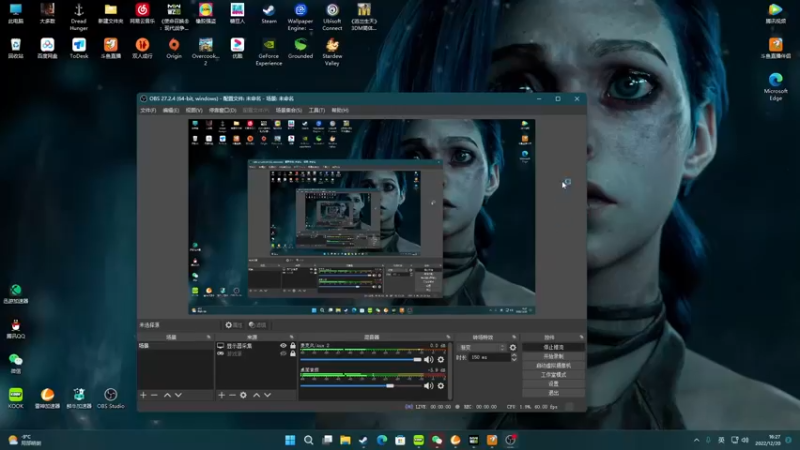Pop out the Sources dock header icon
The image size is (800, 450).
[x=292, y=337]
